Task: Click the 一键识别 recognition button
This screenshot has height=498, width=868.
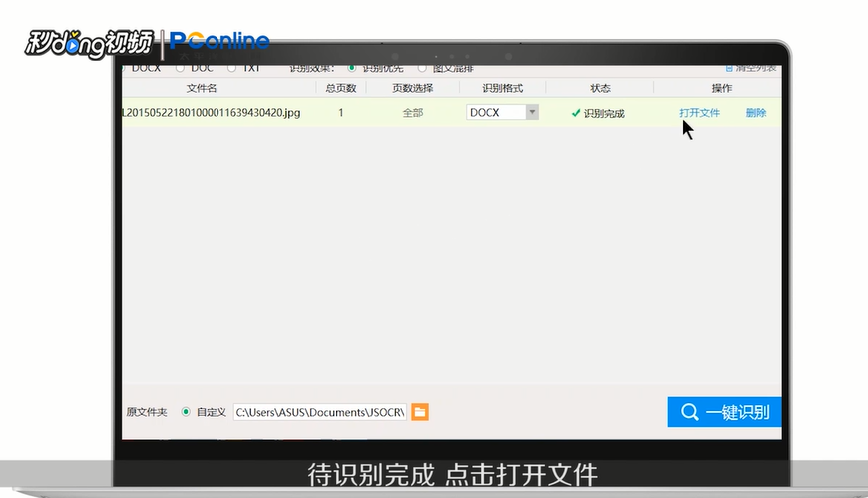Action: pos(724,412)
